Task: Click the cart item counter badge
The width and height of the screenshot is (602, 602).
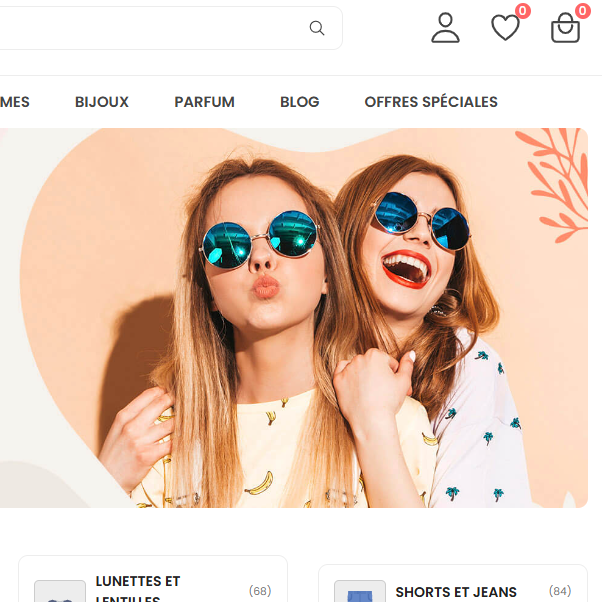Action: pyautogui.click(x=582, y=11)
